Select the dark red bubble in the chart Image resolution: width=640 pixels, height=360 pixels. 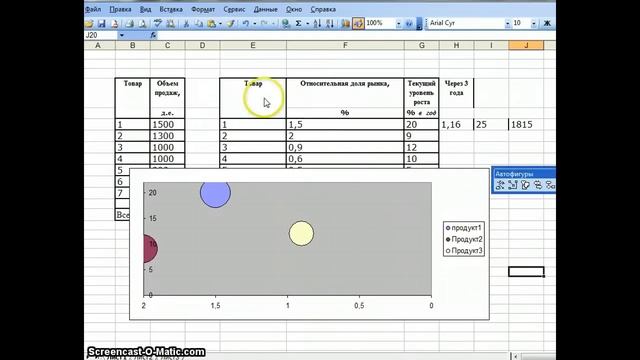(x=150, y=248)
